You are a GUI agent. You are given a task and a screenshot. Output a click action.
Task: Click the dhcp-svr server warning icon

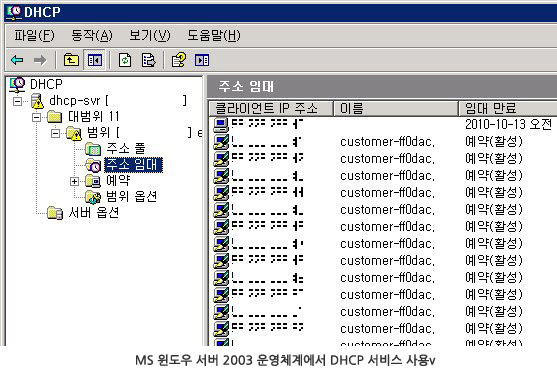coord(37,101)
